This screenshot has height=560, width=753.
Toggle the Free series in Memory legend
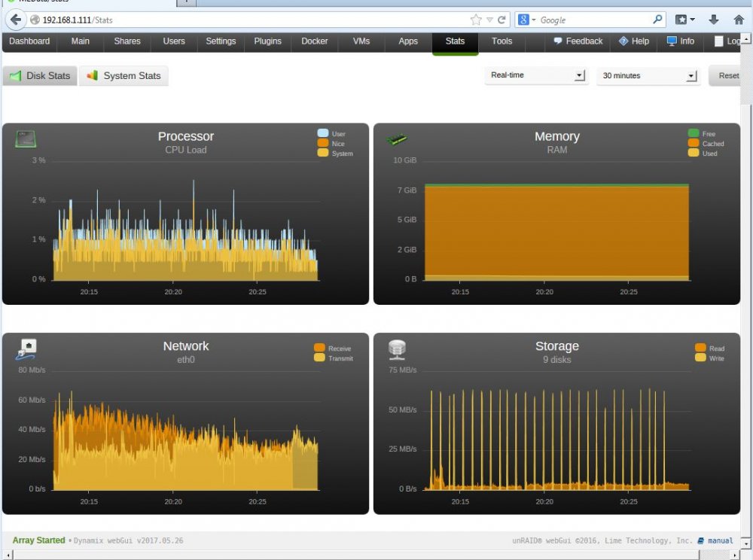click(702, 133)
